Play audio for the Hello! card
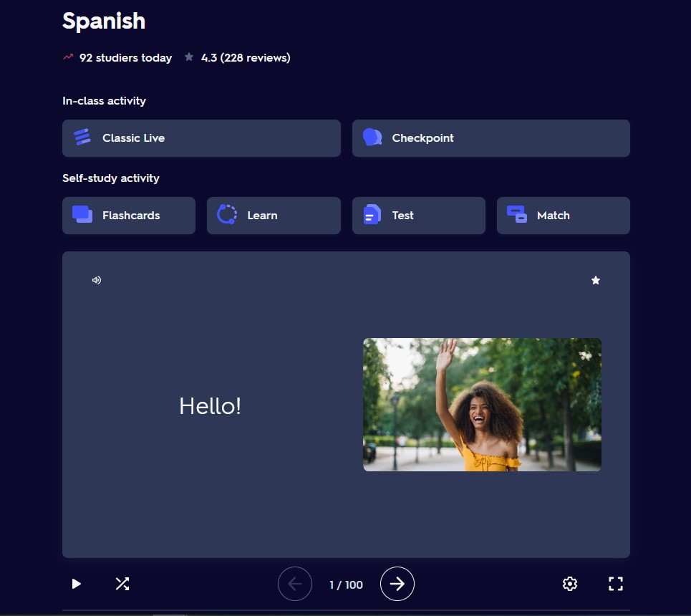 pyautogui.click(x=97, y=280)
